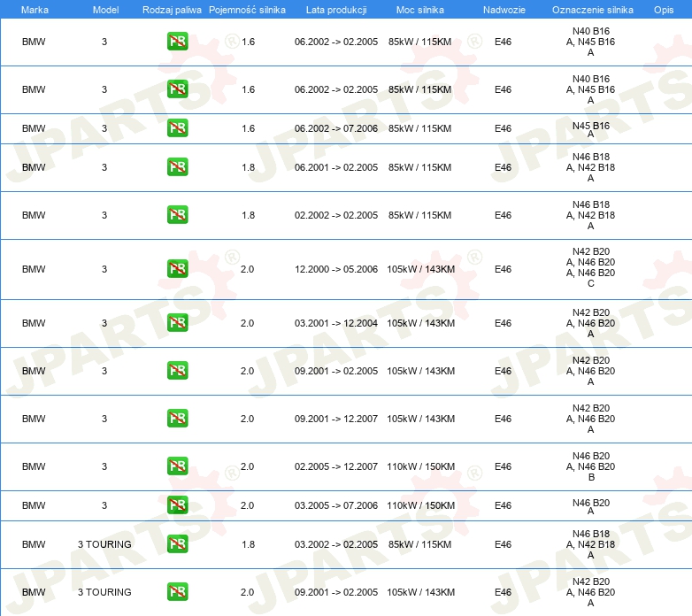Click petrol fuel icon in 06.2001 -> 02.2005 row
Screen dimensions: 692x616
[177, 166]
